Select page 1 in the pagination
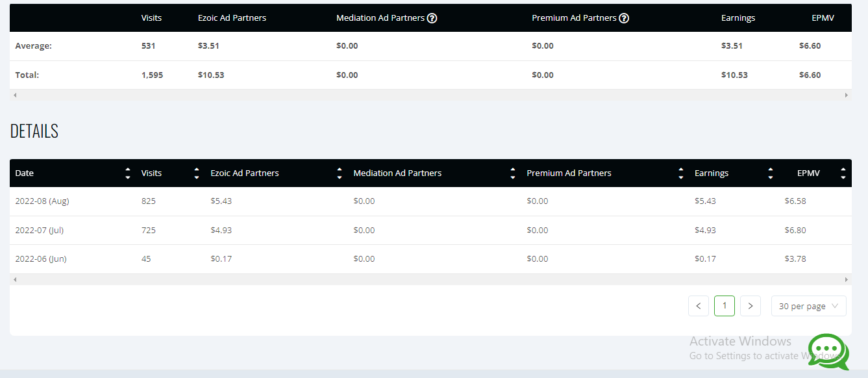Screen dimensions: 868x378 725,306
